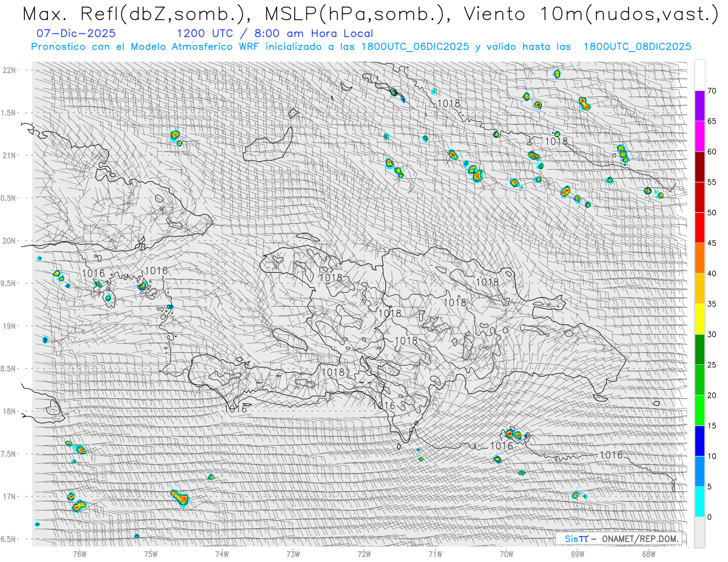Select the '74W' longitude label
Screen dimensions: 728x562
221,554
